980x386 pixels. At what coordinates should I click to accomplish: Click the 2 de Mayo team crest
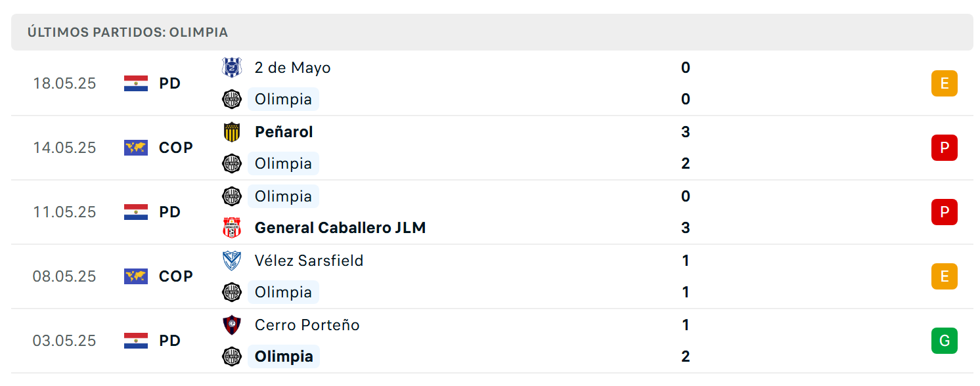tap(232, 68)
